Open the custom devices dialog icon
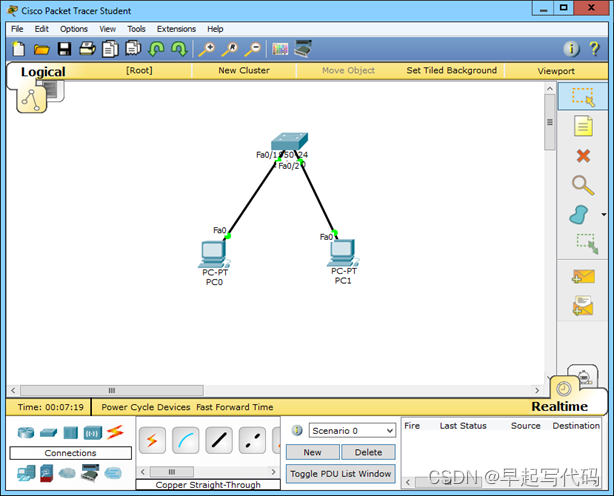This screenshot has width=614, height=496. 303,49
